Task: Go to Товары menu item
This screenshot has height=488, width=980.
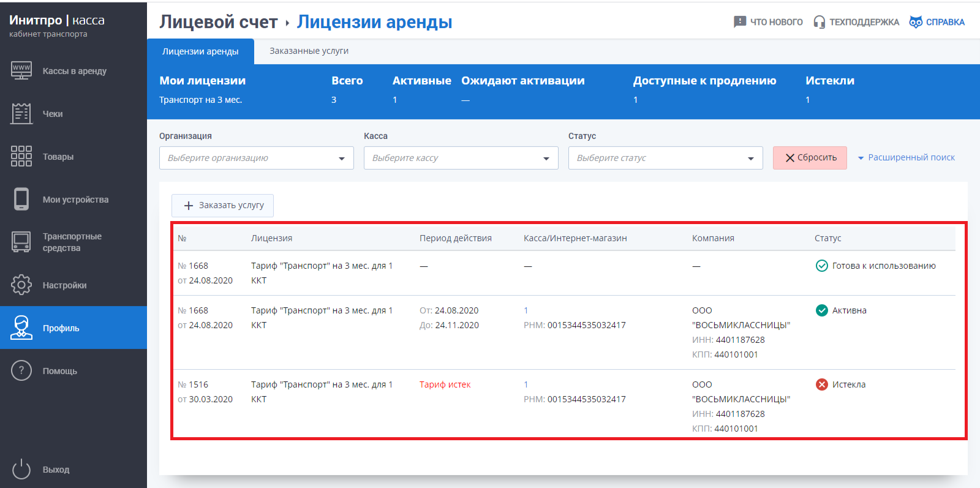Action: tap(73, 156)
